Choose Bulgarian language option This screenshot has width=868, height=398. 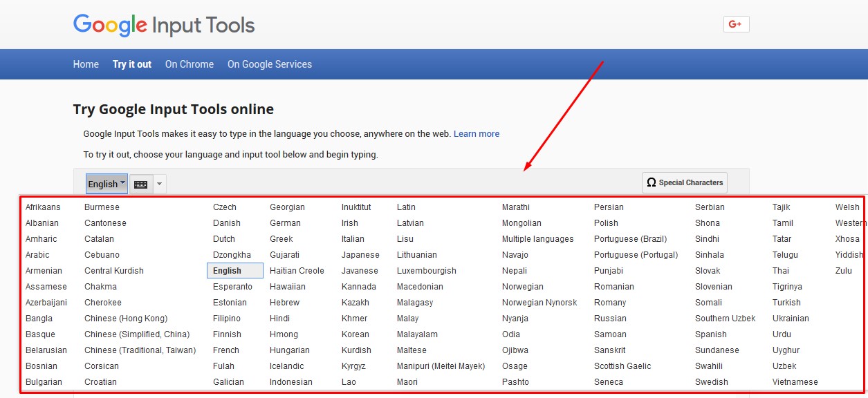coord(44,382)
